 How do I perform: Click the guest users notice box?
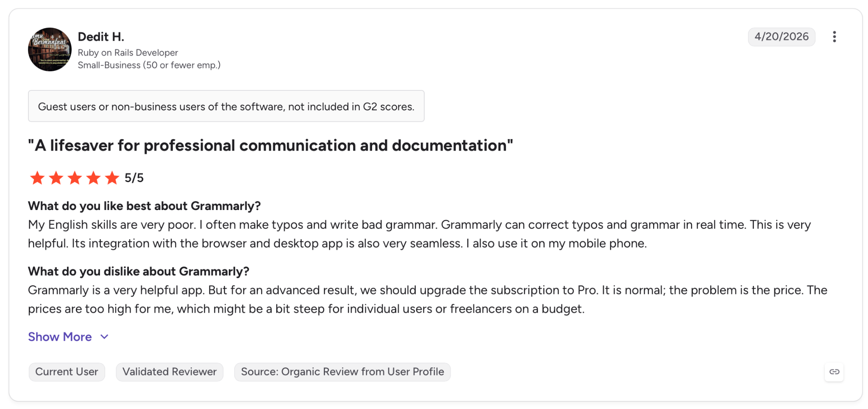click(x=226, y=106)
